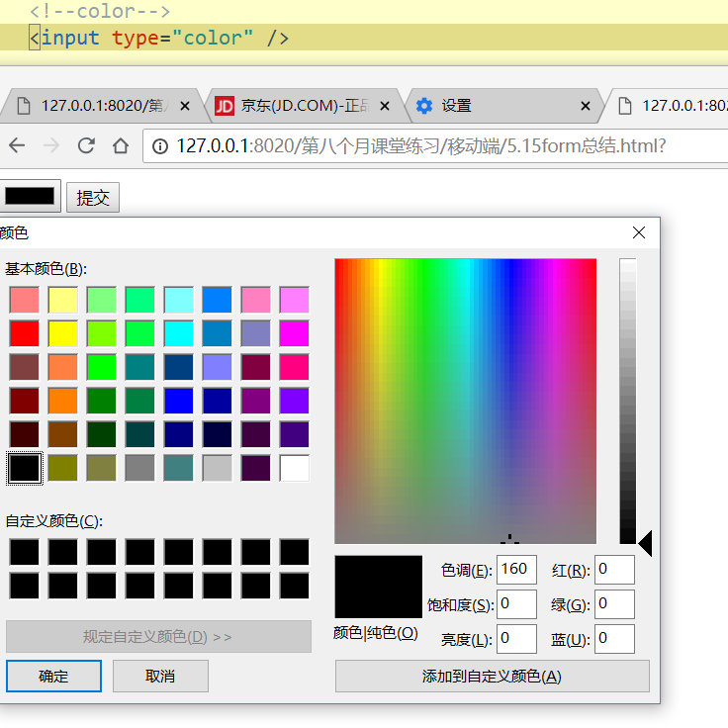Switch to the 京东(JD.COM) tab

click(x=297, y=106)
